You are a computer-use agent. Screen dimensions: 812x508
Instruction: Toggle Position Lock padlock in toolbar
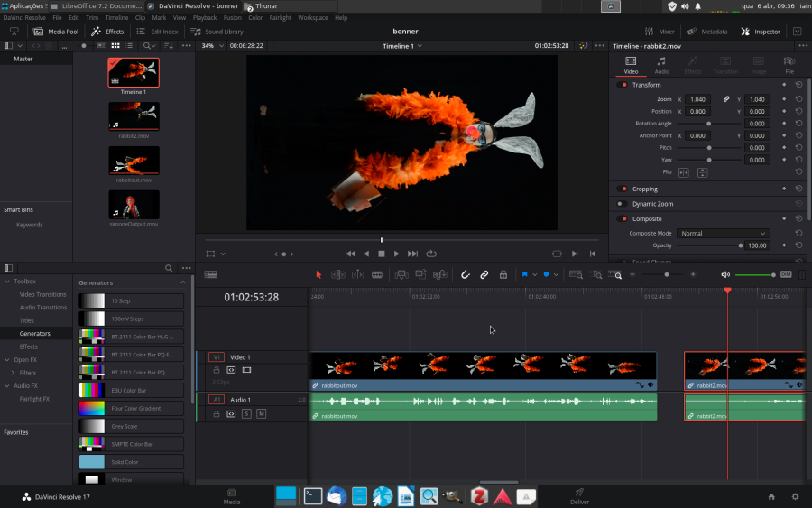(x=503, y=274)
